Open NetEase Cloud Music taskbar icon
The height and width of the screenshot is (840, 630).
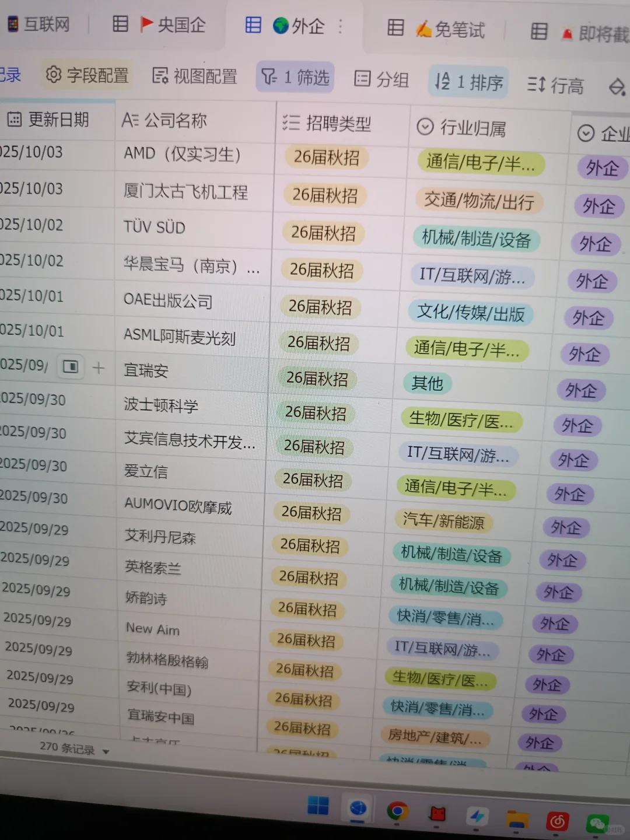point(557,822)
